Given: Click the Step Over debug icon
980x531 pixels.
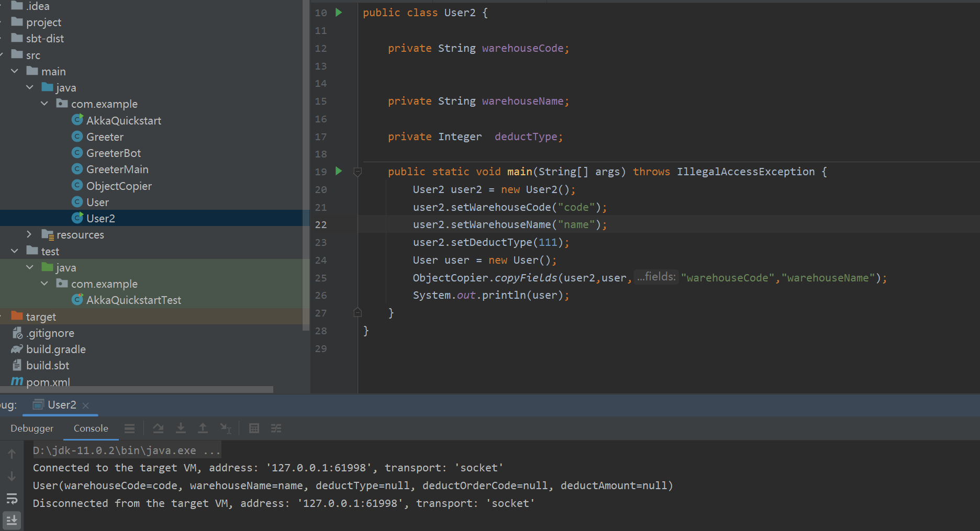Looking at the screenshot, I should pyautogui.click(x=158, y=428).
